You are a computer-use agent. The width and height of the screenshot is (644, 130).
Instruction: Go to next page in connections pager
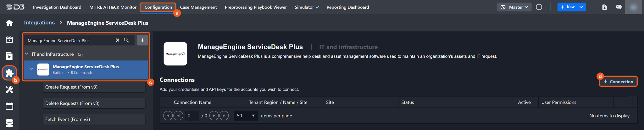point(214,116)
